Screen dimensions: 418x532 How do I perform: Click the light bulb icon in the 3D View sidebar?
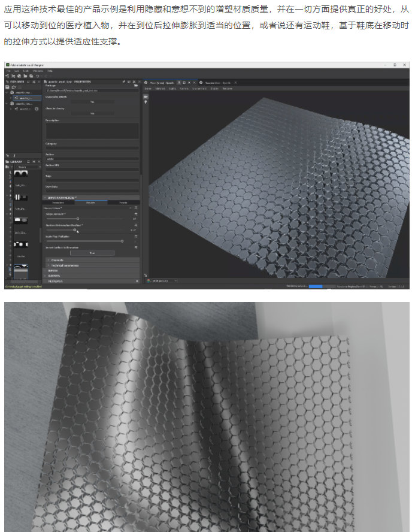[146, 102]
